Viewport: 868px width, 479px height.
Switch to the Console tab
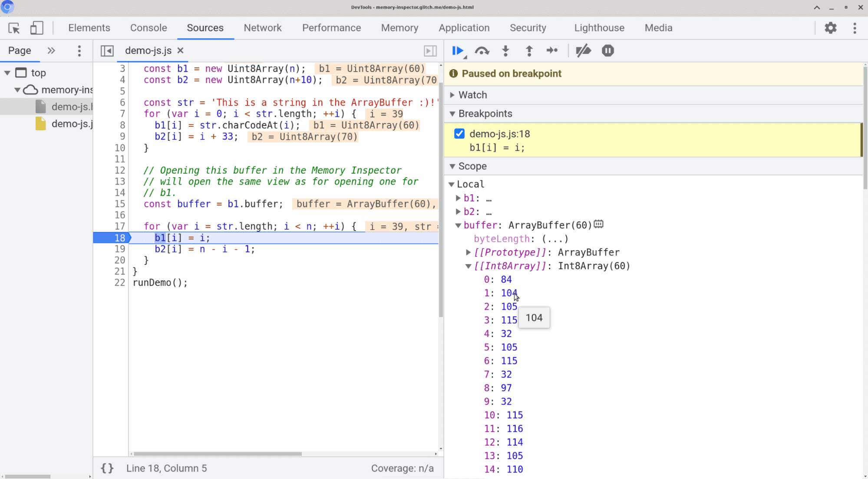(149, 28)
